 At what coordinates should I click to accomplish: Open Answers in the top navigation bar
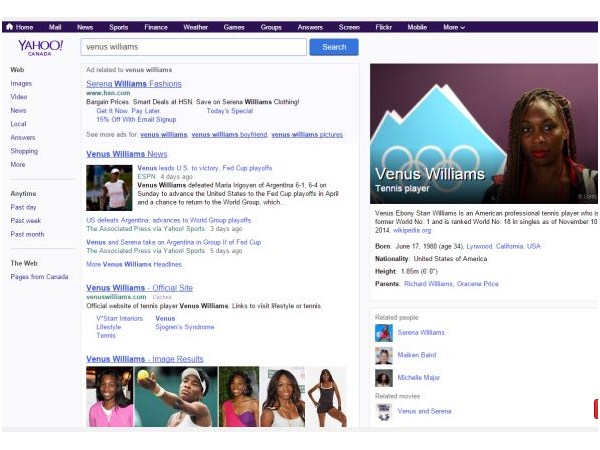310,27
